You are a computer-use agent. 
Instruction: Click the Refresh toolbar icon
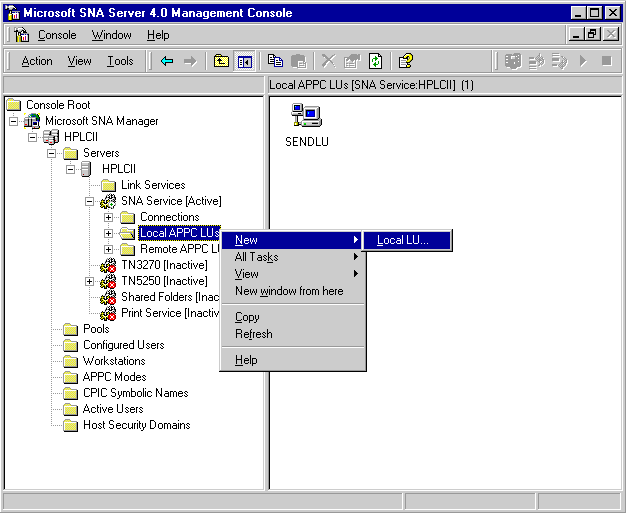coord(373,61)
